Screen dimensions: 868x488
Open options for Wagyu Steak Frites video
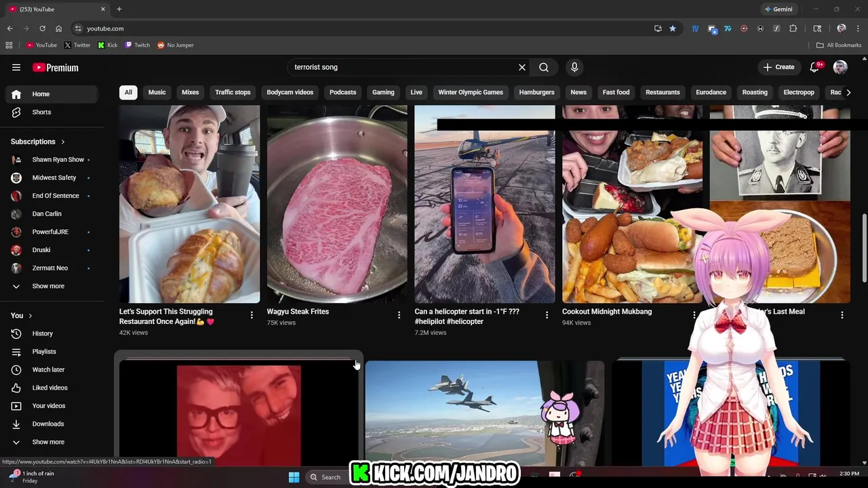coord(399,315)
